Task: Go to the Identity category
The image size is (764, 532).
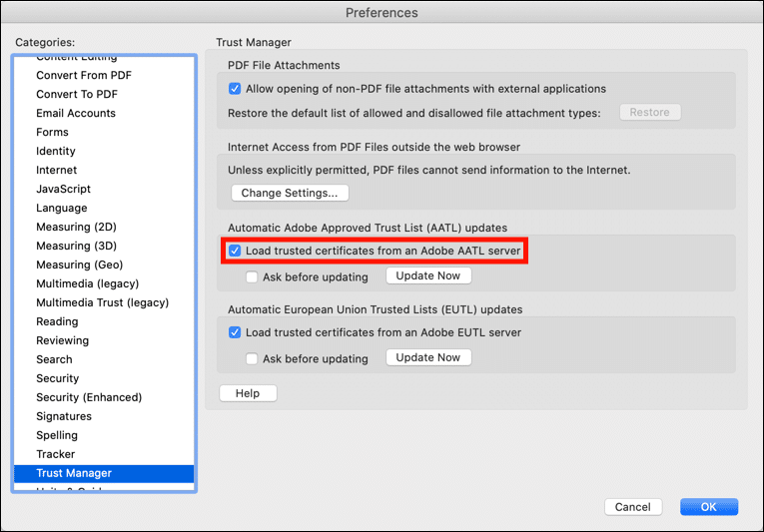Action: click(56, 151)
